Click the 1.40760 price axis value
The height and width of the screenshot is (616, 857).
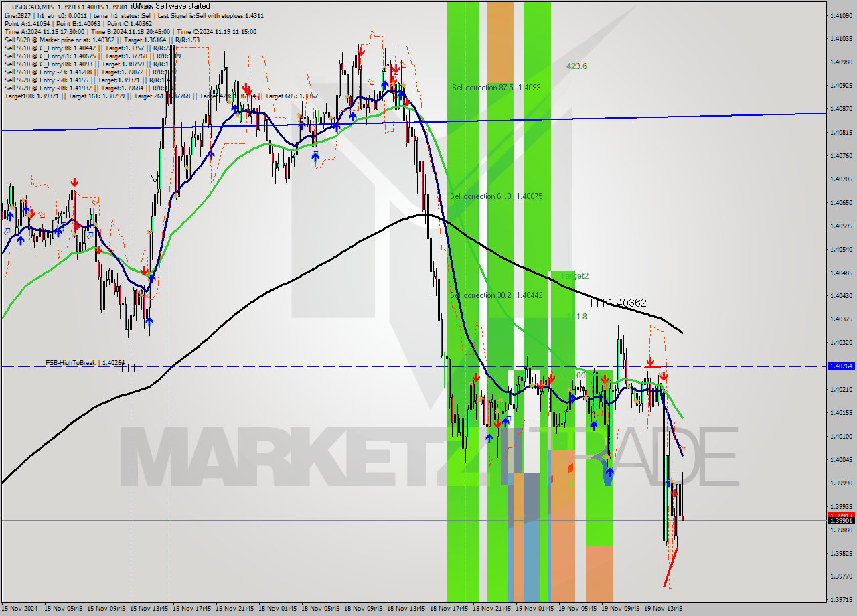(840, 156)
